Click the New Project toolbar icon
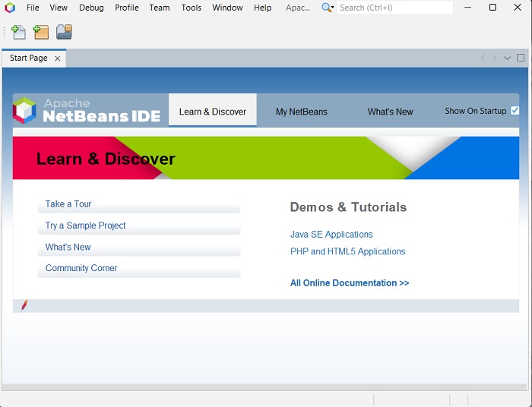 (x=41, y=32)
